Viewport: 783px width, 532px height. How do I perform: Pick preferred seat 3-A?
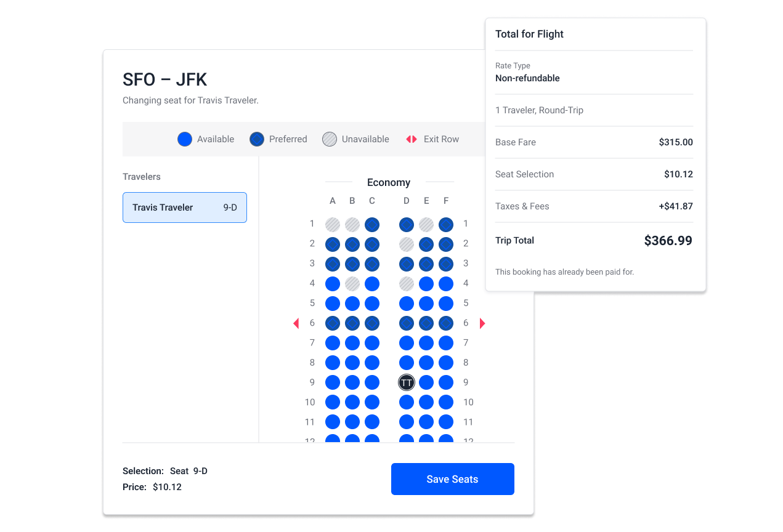[x=333, y=264]
